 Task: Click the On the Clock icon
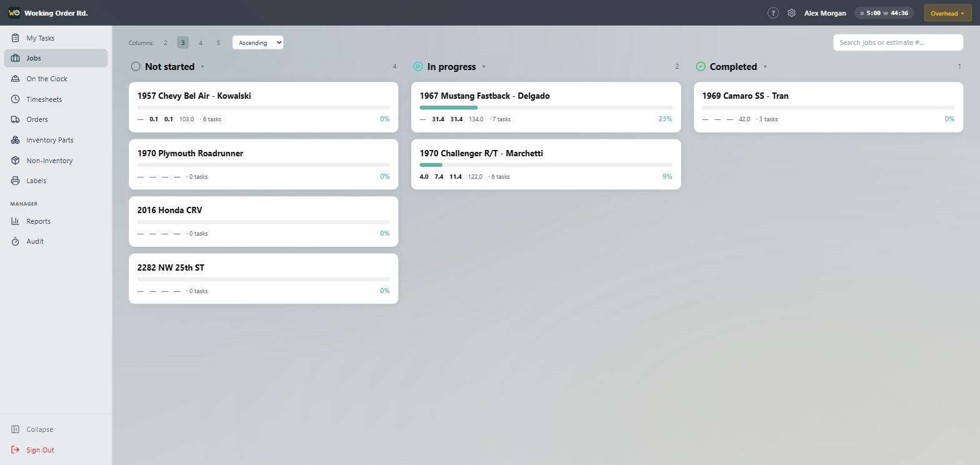point(15,79)
